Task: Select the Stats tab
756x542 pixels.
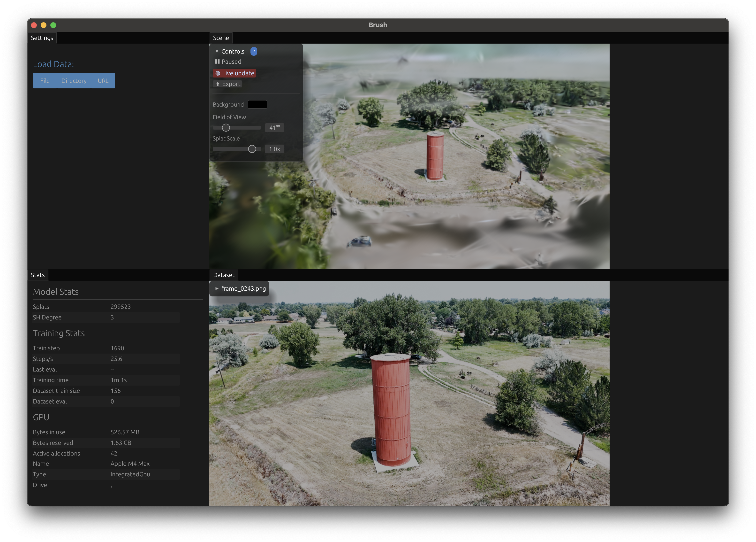Action: click(x=38, y=275)
